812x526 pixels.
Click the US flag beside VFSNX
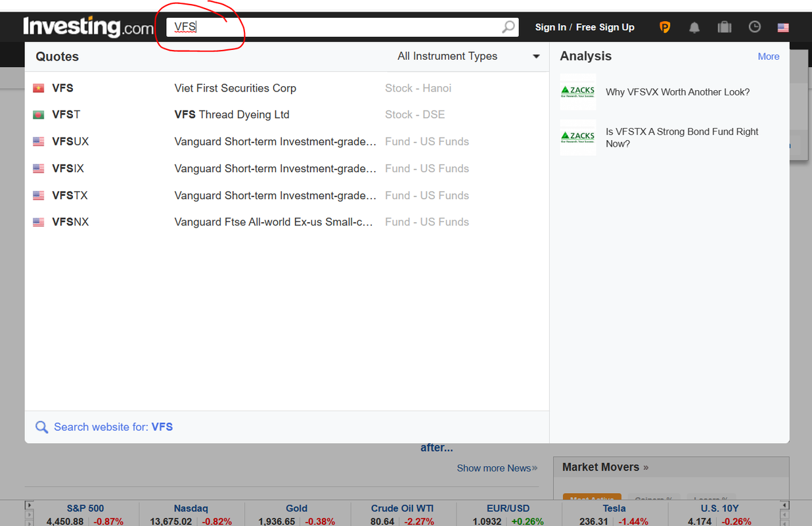click(x=39, y=222)
